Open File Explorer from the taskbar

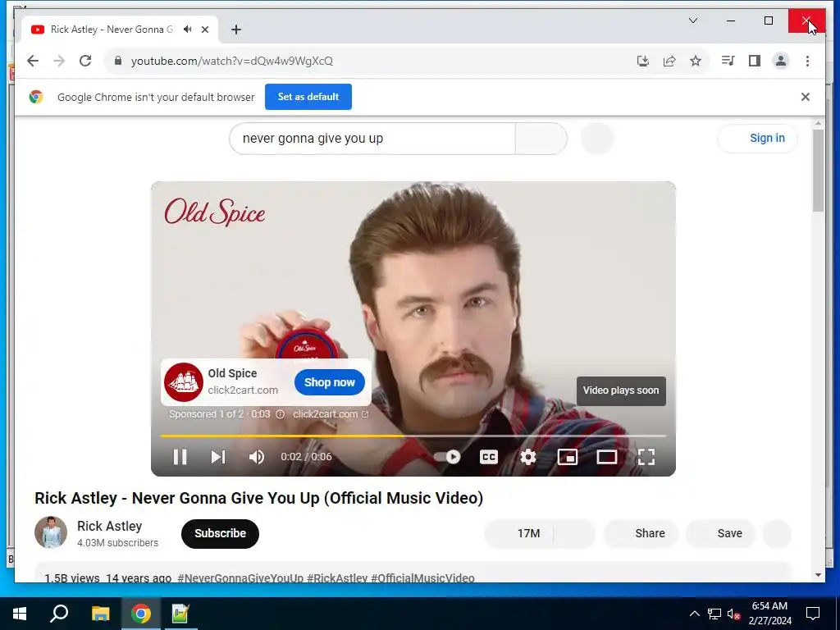click(x=100, y=614)
